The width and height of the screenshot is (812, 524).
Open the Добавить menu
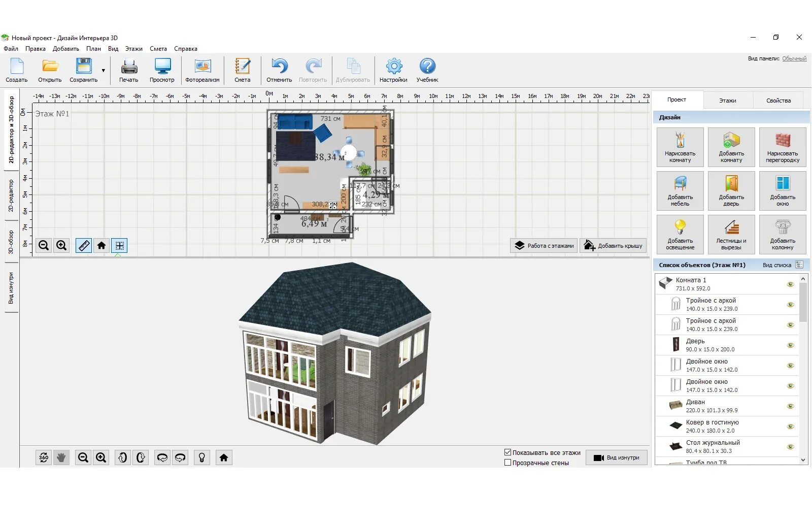coord(66,49)
